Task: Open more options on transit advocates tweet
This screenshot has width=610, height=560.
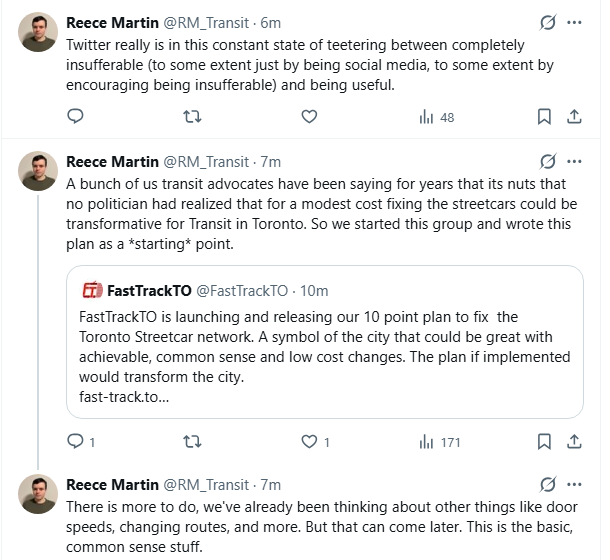Action: click(574, 161)
